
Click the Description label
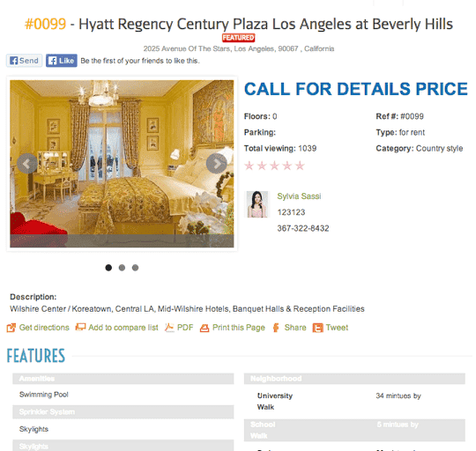33,297
